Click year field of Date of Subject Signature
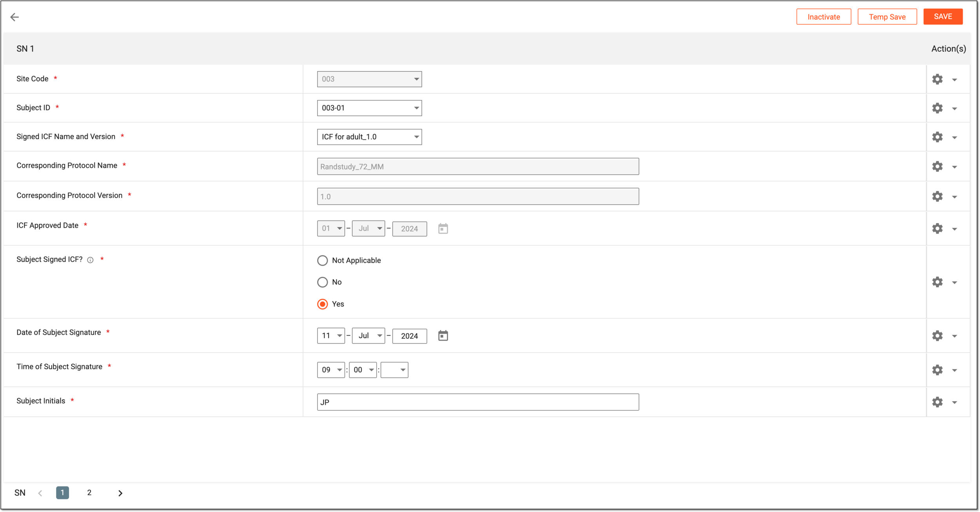 coord(409,336)
